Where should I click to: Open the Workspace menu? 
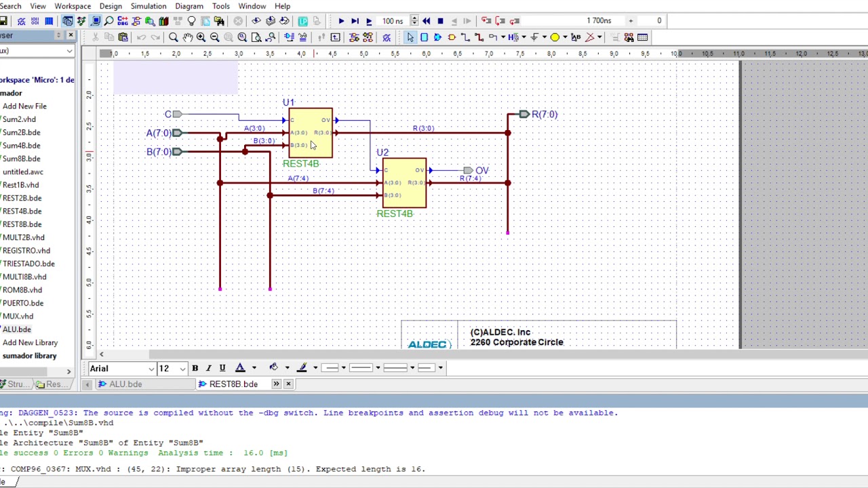tap(73, 6)
